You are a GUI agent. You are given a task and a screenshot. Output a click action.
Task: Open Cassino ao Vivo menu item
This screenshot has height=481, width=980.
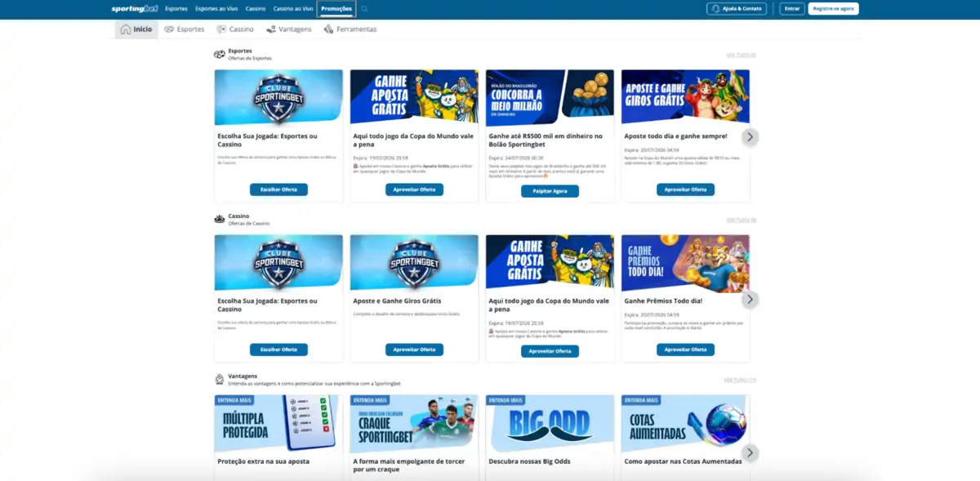click(x=293, y=8)
